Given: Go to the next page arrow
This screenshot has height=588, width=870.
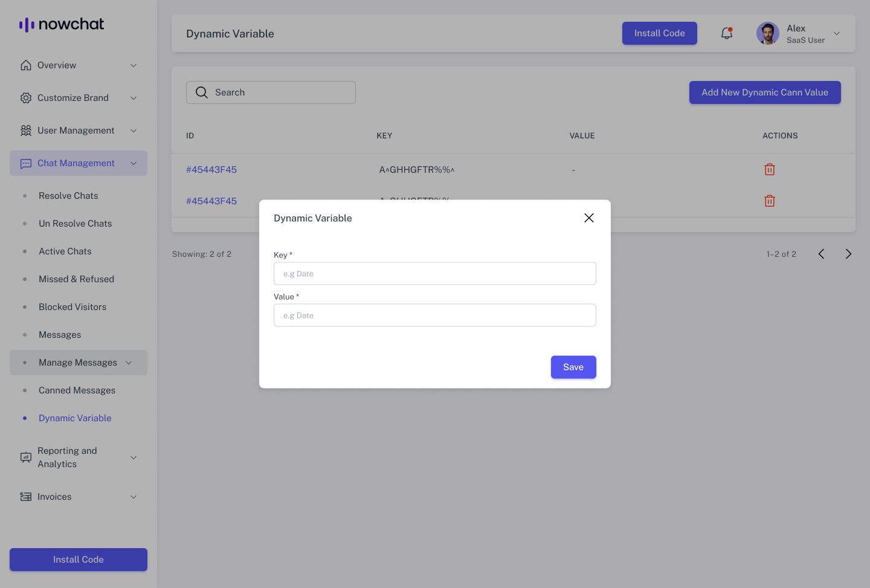Looking at the screenshot, I should tap(848, 254).
